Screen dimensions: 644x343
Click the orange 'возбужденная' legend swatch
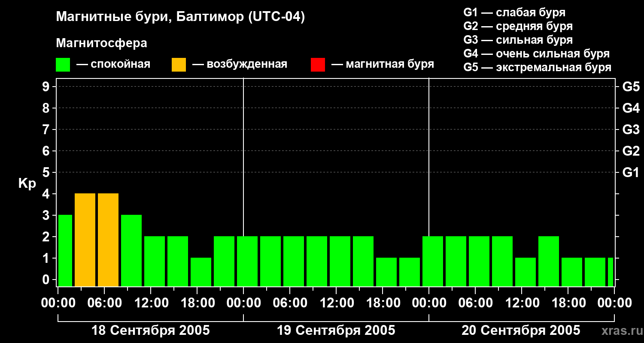(179, 65)
